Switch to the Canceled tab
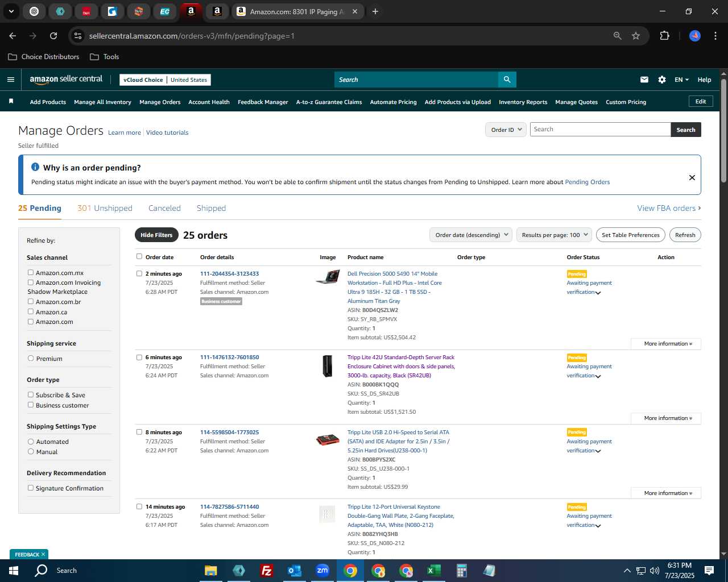 click(164, 208)
